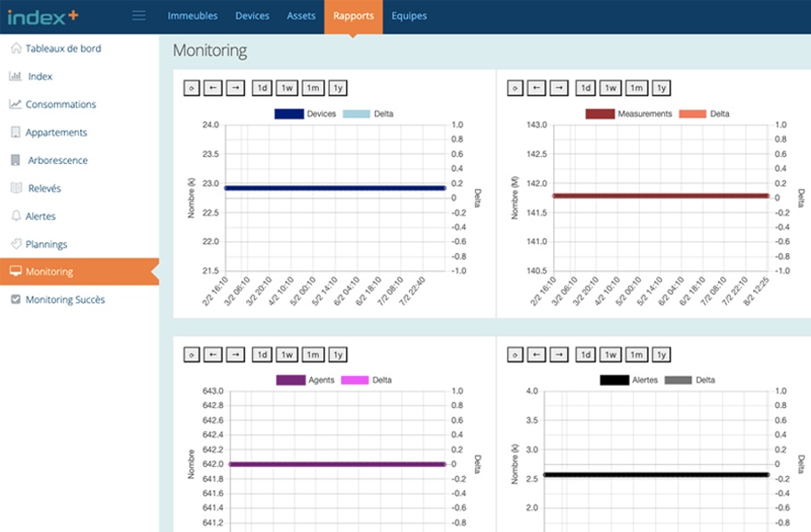Screen dimensions: 811x532
Task: Click the bar chart icon beside Index
Action: (x=15, y=77)
